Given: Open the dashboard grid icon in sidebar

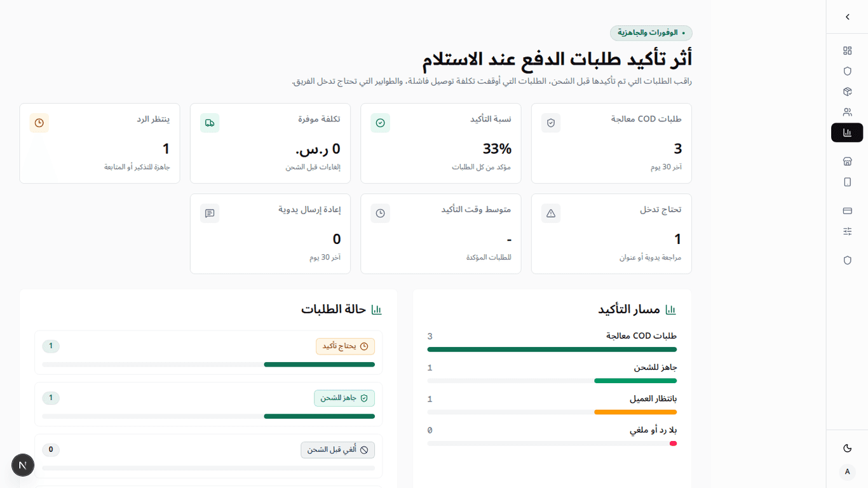Looking at the screenshot, I should click(x=847, y=51).
